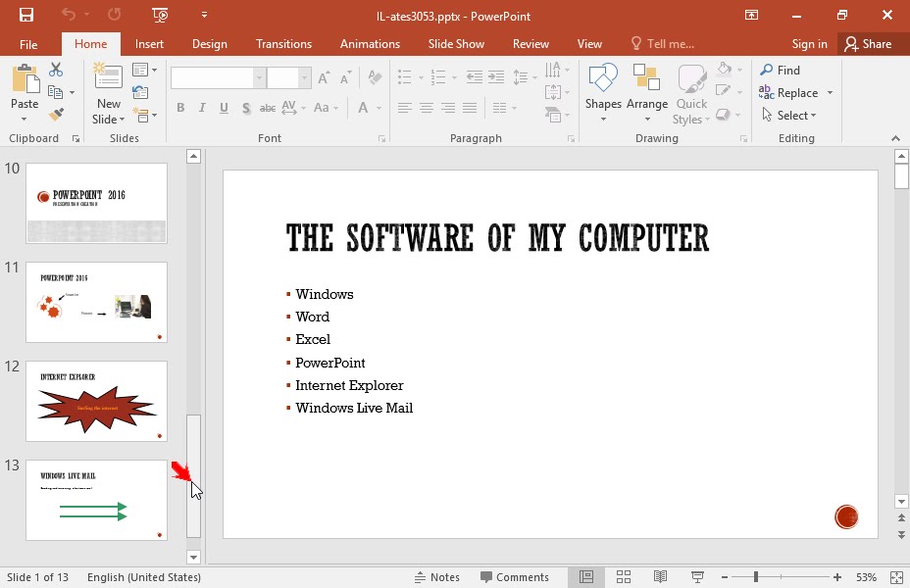The height and width of the screenshot is (588, 910).
Task: Click zoom slider handle in status bar
Action: [756, 577]
